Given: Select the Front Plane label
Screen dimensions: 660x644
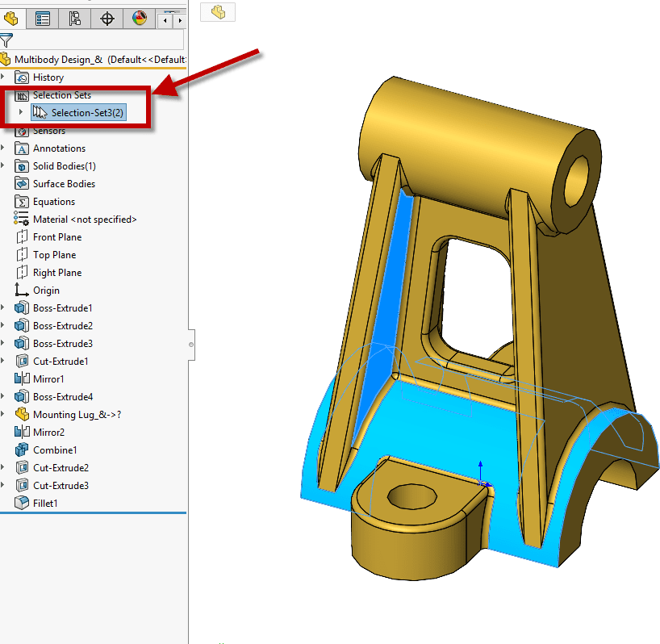Looking at the screenshot, I should pyautogui.click(x=57, y=237).
